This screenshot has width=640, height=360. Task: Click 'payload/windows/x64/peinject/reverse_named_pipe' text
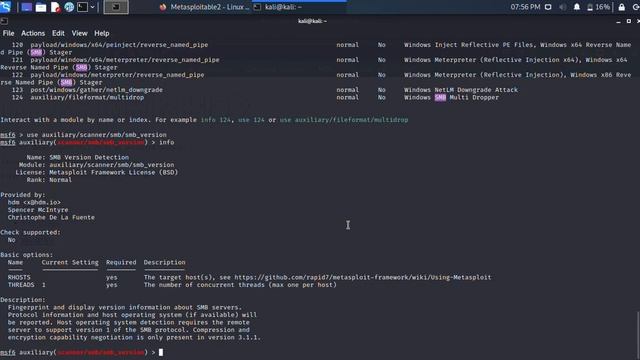(119, 44)
